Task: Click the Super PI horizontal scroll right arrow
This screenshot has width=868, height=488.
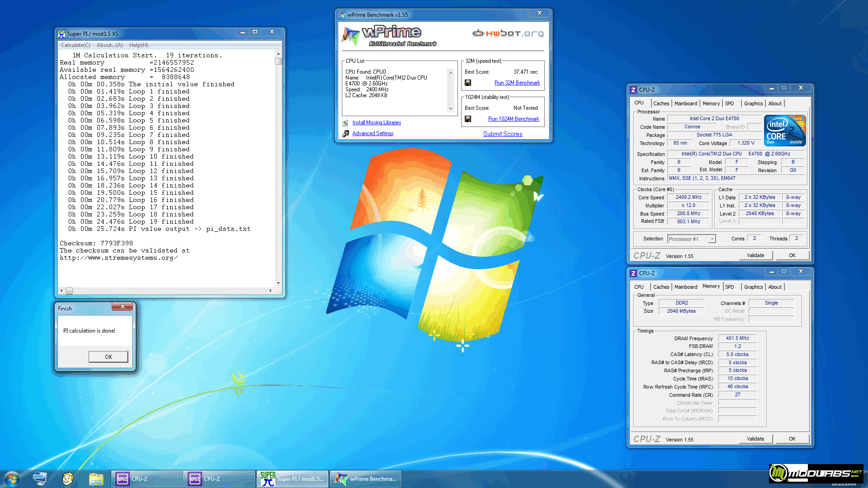Action: (271, 291)
